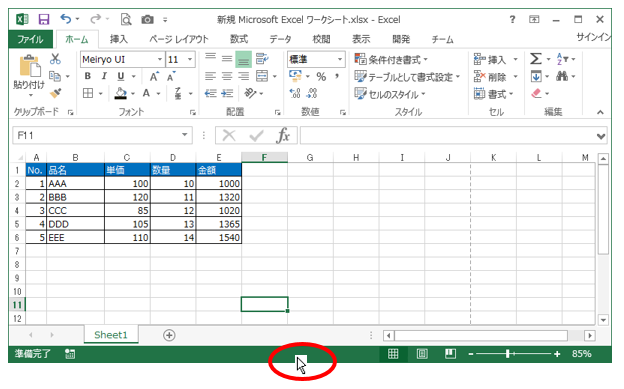Toggle Underline formatting
Screen dimensions: 624x389
[121, 76]
